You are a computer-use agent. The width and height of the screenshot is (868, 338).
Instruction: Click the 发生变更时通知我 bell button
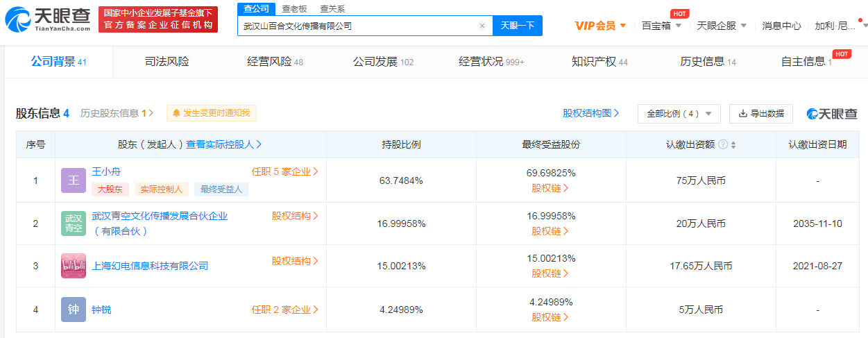[x=211, y=113]
